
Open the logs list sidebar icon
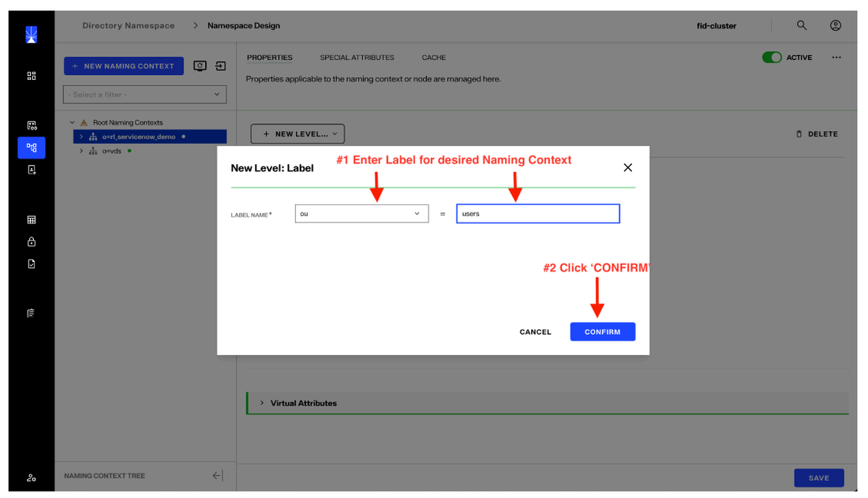(x=31, y=313)
